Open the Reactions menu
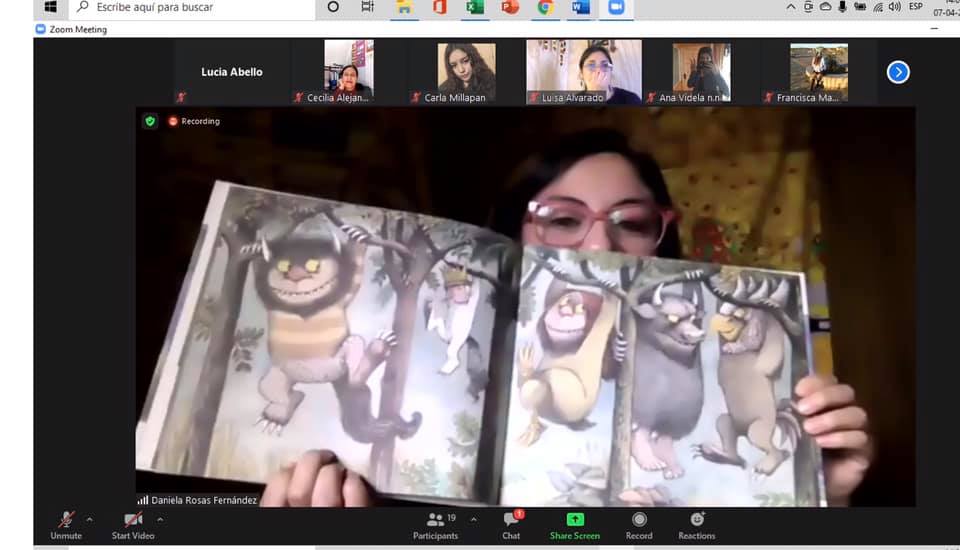 click(697, 524)
